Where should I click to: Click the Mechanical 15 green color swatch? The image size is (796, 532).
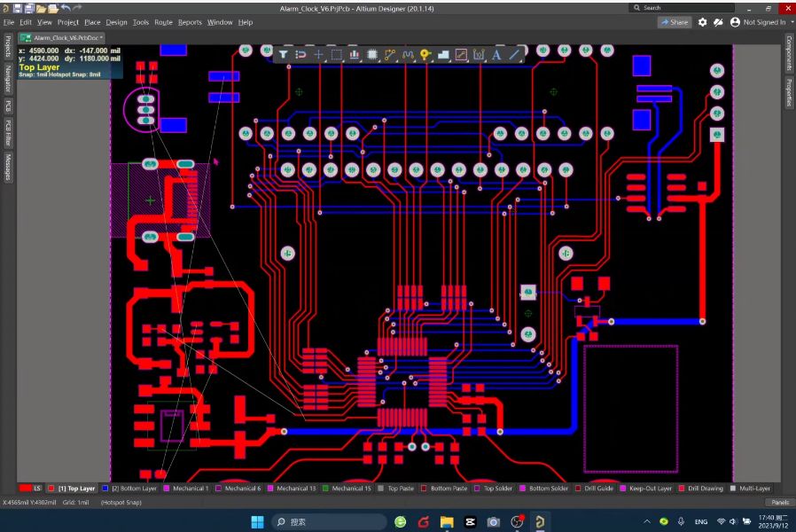[325, 489]
